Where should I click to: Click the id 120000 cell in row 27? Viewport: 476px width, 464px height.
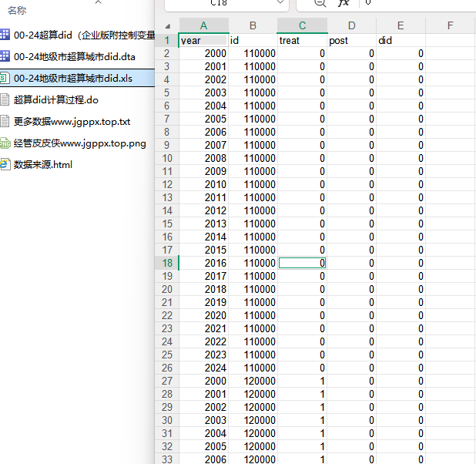(x=253, y=381)
